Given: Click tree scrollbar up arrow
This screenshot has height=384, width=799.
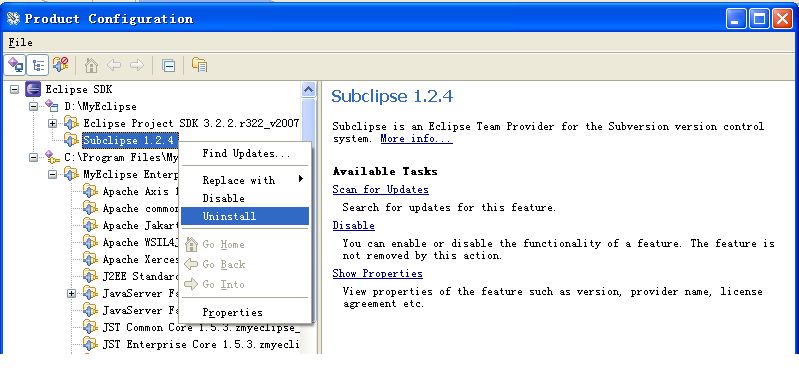Looking at the screenshot, I should pos(308,90).
